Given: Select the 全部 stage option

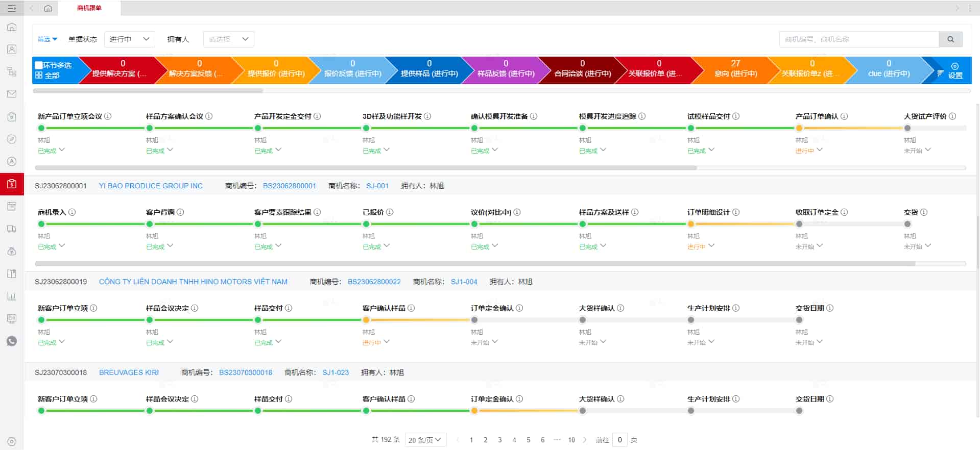Looking at the screenshot, I should pos(48,76).
